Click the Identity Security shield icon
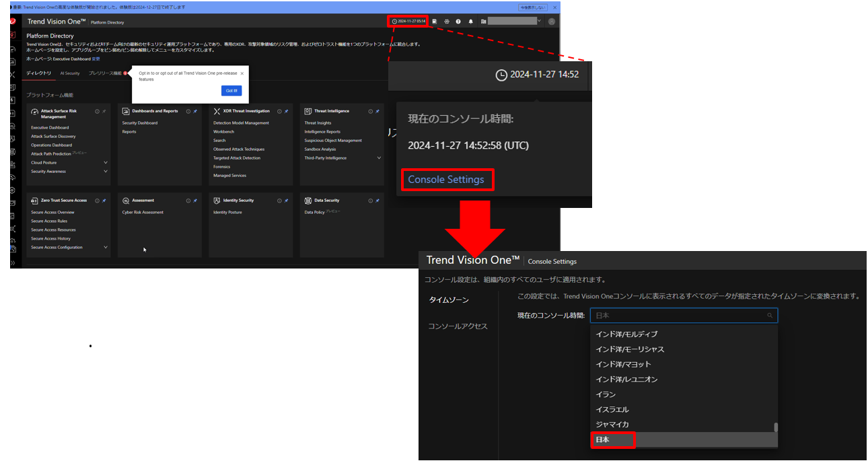 [217, 201]
